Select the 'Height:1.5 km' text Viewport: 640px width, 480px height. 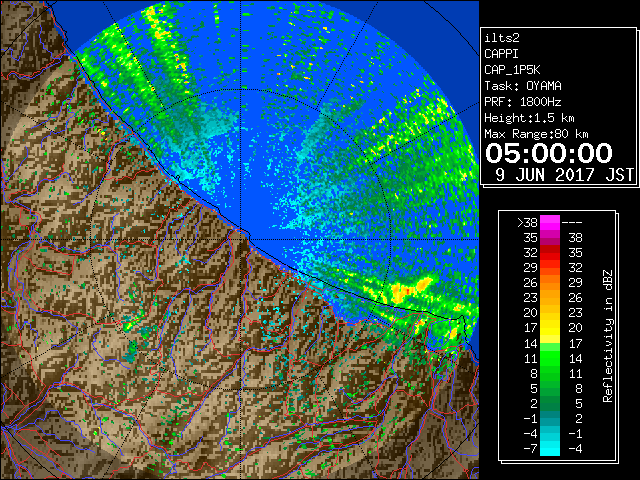(x=529, y=118)
